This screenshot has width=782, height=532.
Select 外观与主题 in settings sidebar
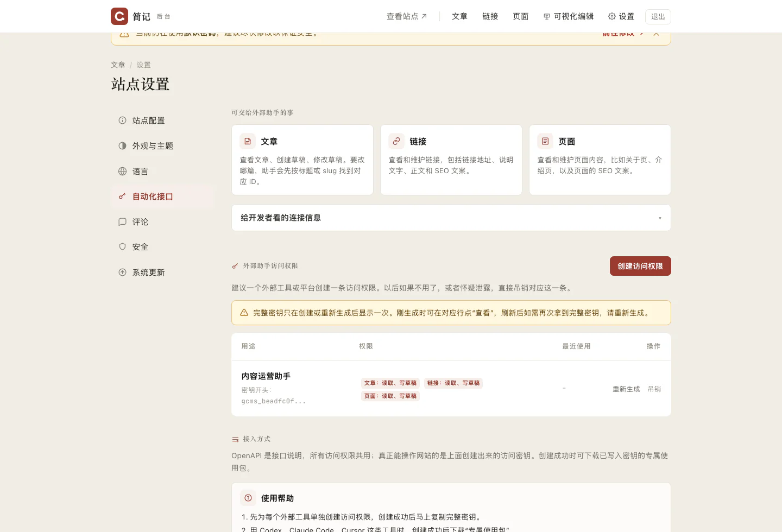coord(163,146)
